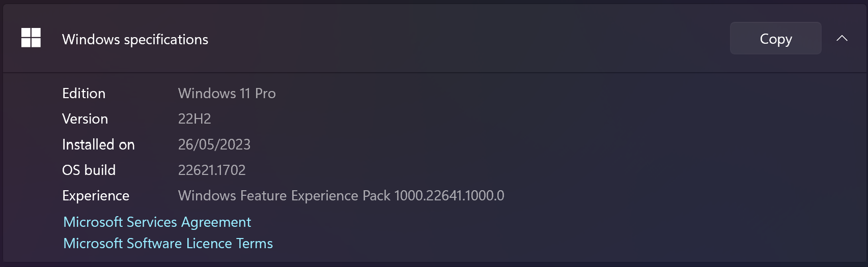Screen dimensions: 868x267
Task: Click the OS build label
Action: click(89, 170)
